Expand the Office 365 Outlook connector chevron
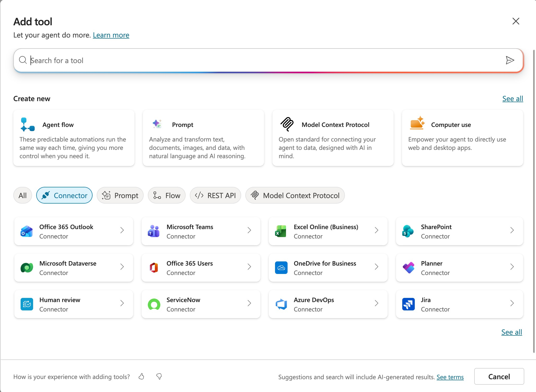 click(122, 230)
